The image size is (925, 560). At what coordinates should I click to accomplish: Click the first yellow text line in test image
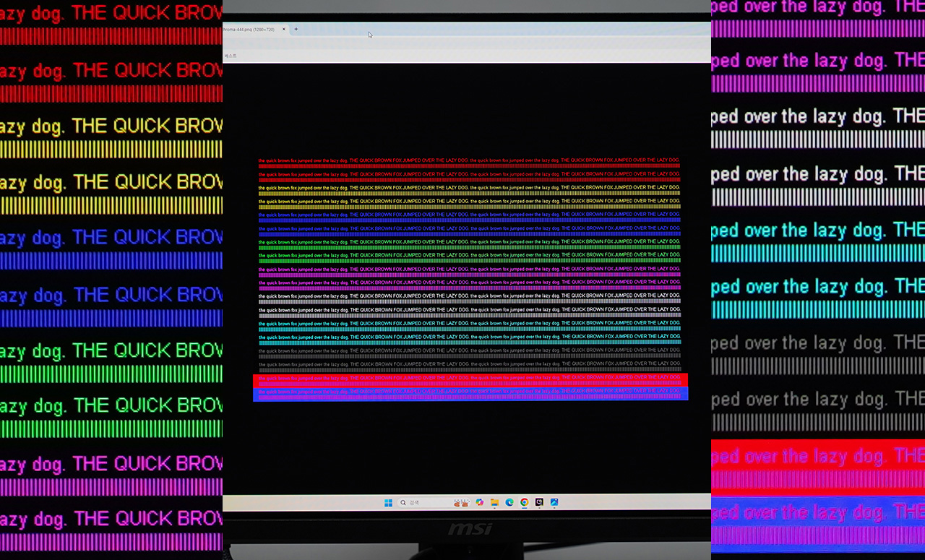tap(470, 188)
